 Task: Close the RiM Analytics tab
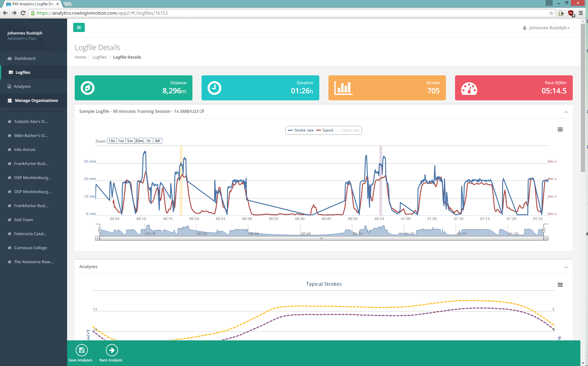click(58, 4)
